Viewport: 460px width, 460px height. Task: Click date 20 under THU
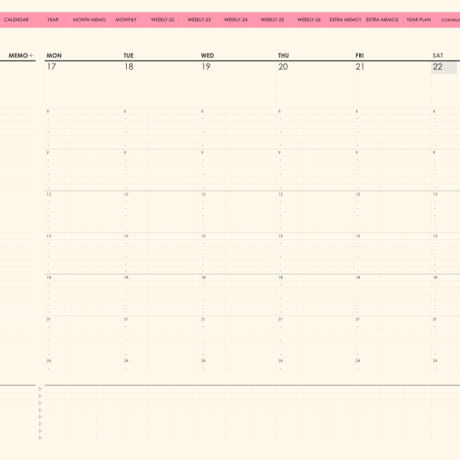tap(283, 67)
